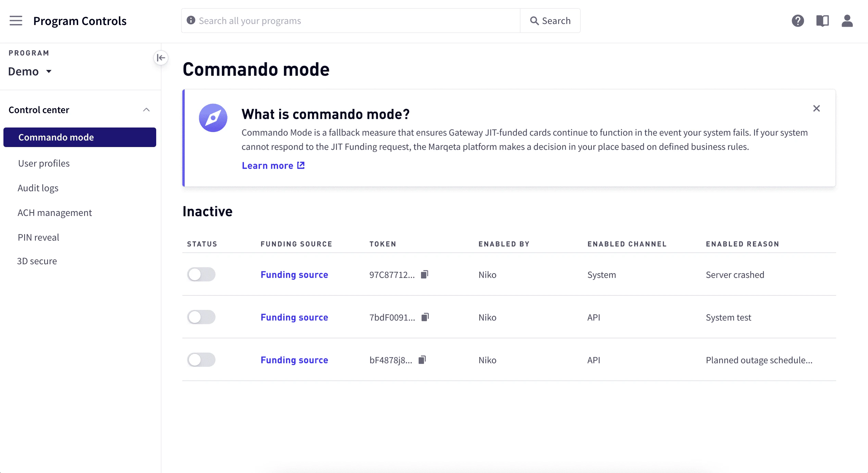Copy the token 97C87712
Viewport: 868px width, 473px height.
(x=424, y=275)
